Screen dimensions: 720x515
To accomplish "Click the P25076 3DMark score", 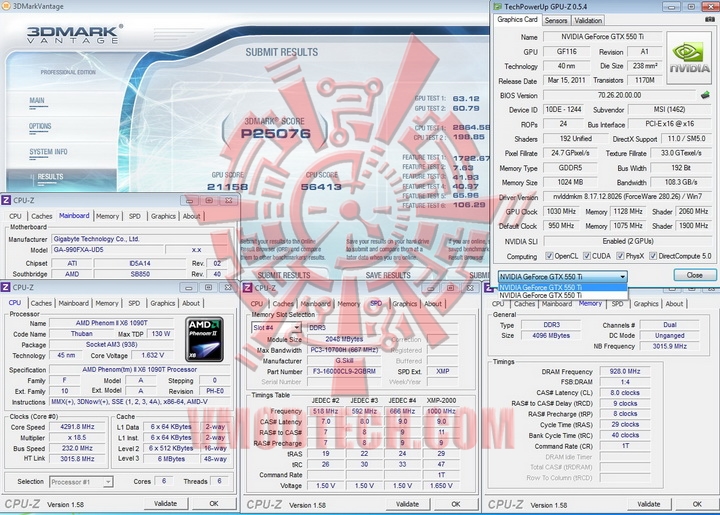I will point(276,134).
